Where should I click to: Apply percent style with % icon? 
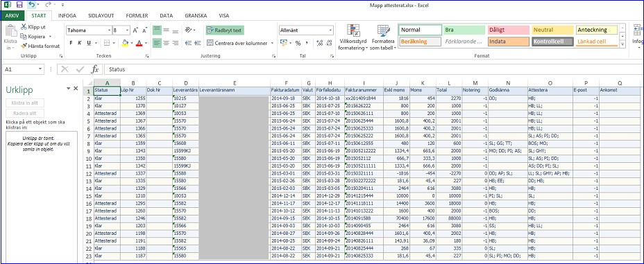pyautogui.click(x=298, y=43)
